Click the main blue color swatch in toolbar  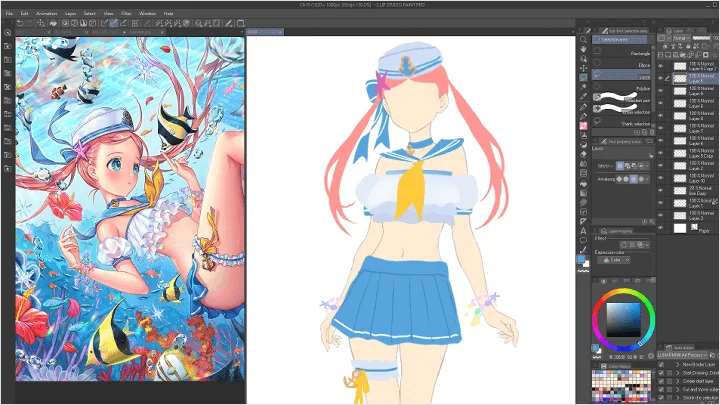[x=581, y=259]
